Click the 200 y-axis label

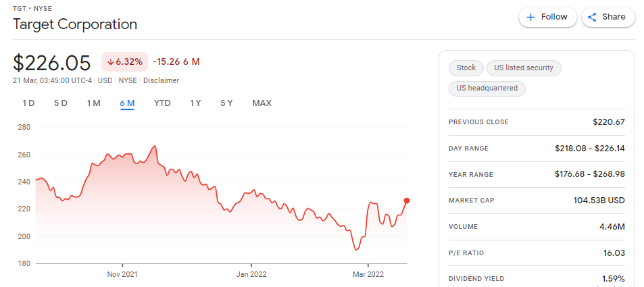[24, 236]
